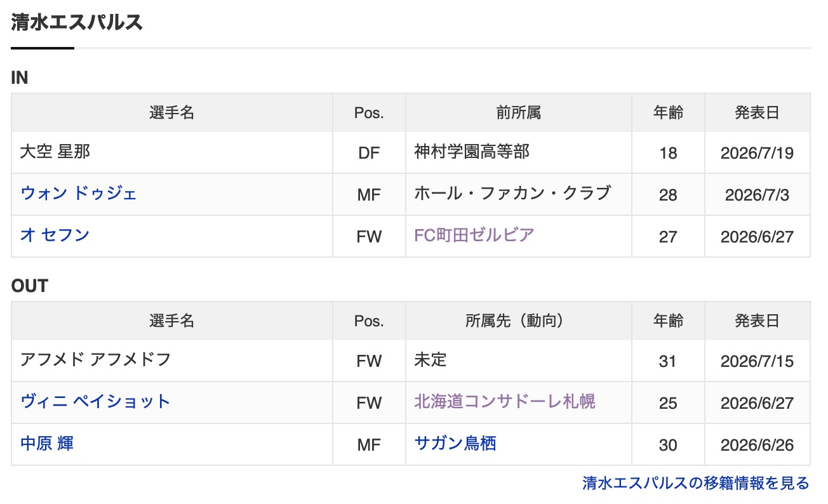The image size is (828, 504).
Task: Visit the 北海道コンサドーレ札幌 team link
Action: (505, 401)
